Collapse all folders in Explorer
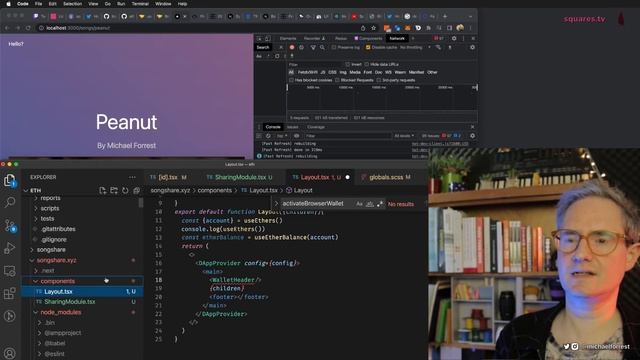640x360 pixels. tap(136, 191)
